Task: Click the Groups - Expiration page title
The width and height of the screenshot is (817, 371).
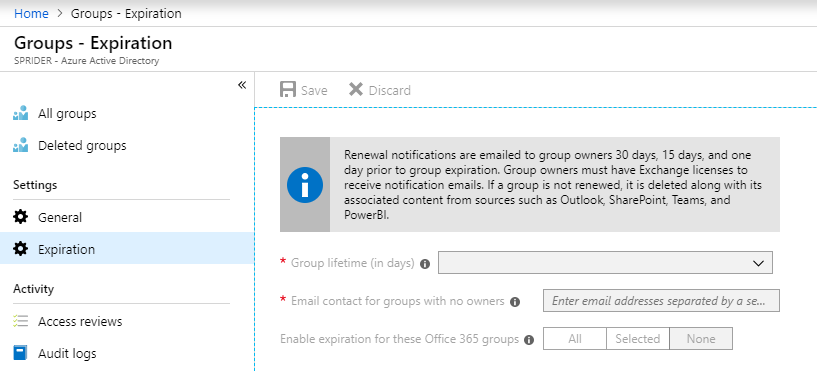Action: [x=93, y=43]
